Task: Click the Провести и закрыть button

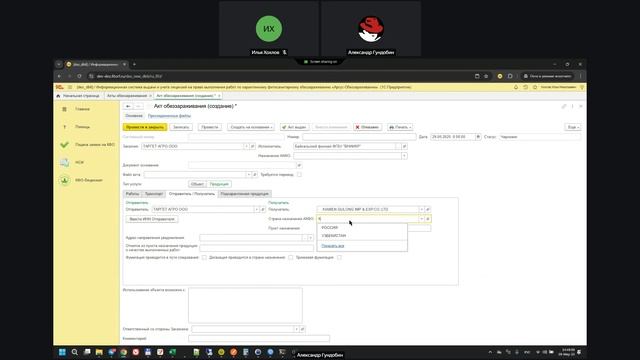Action: [145, 127]
